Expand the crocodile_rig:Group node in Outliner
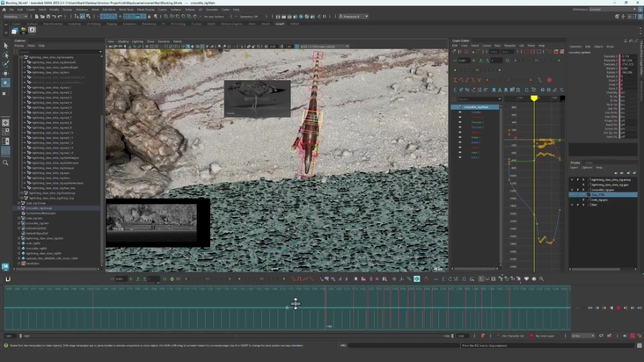Image resolution: width=644 pixels, height=362 pixels. 18,208
